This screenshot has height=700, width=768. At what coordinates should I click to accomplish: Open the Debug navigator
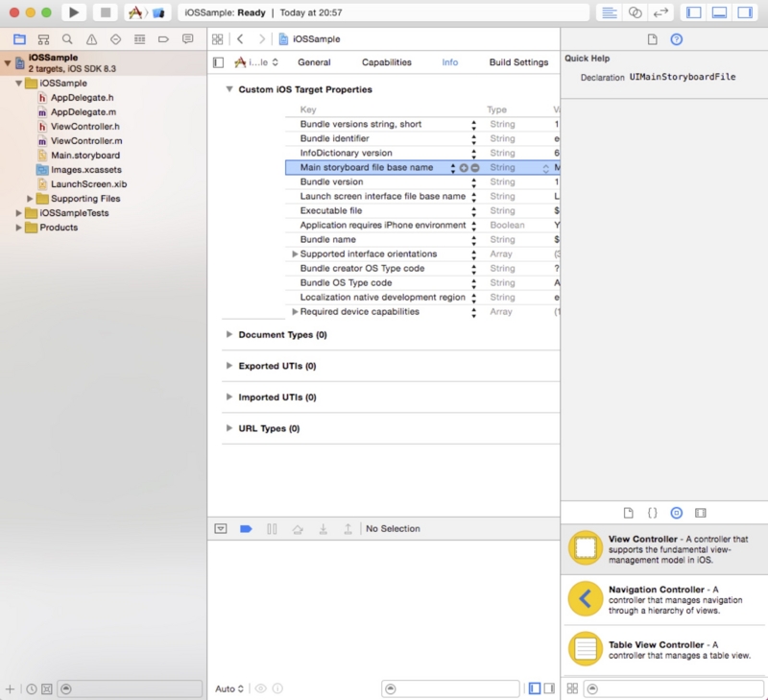coord(139,39)
